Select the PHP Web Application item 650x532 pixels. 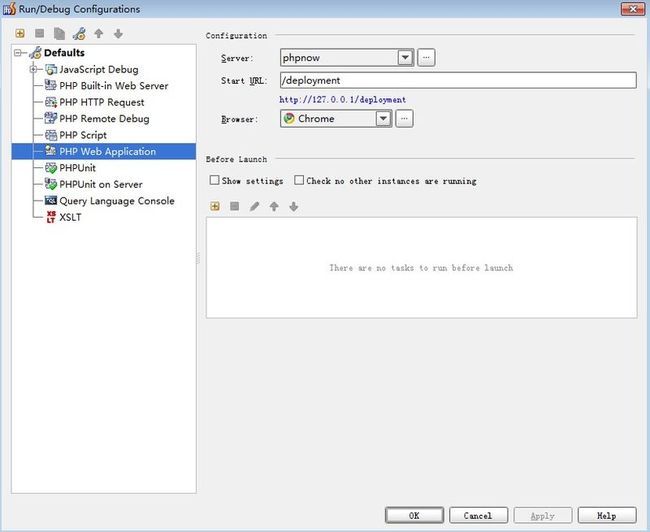click(104, 151)
